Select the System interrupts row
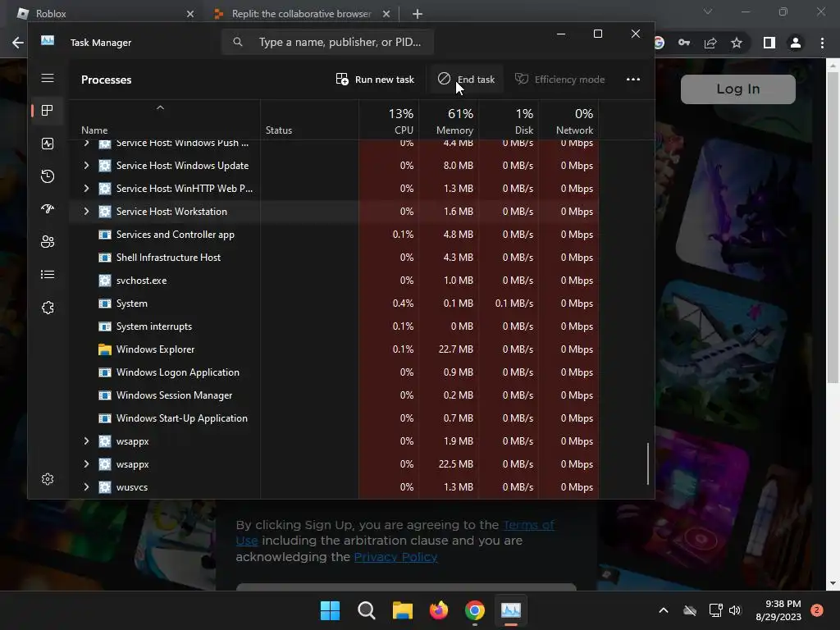This screenshot has height=630, width=840. [334, 326]
